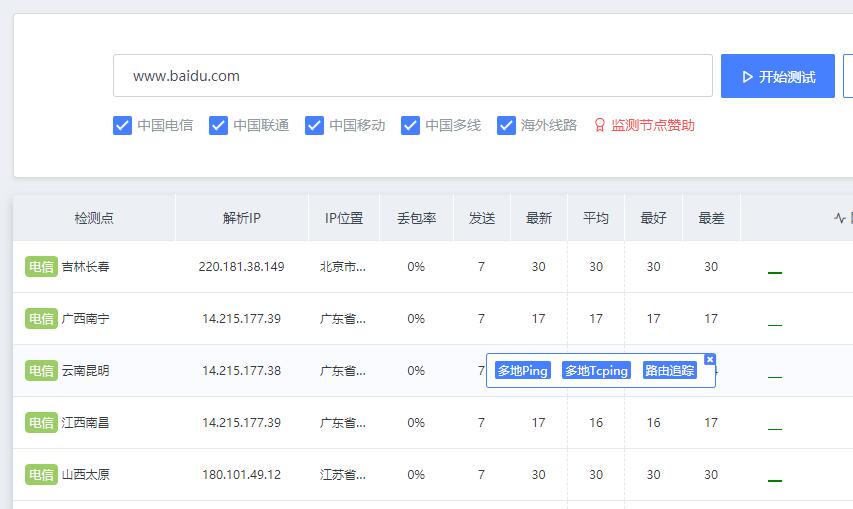853x509 pixels.
Task: Click the 开始测试 start test button
Action: point(777,76)
